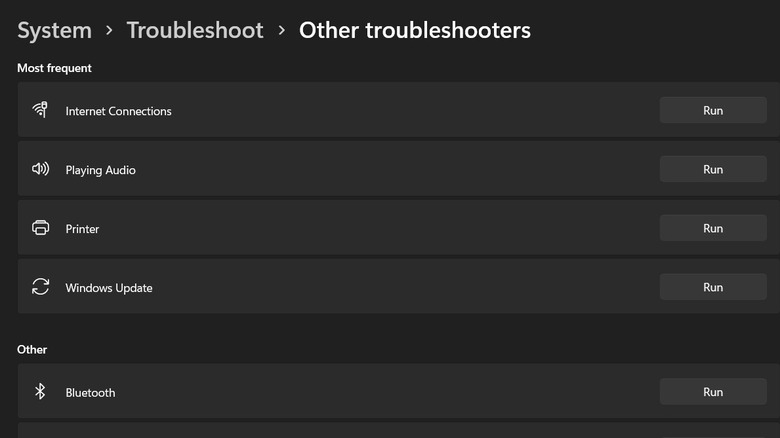
Task: Click the Other troubleshooters page title
Action: 415,31
